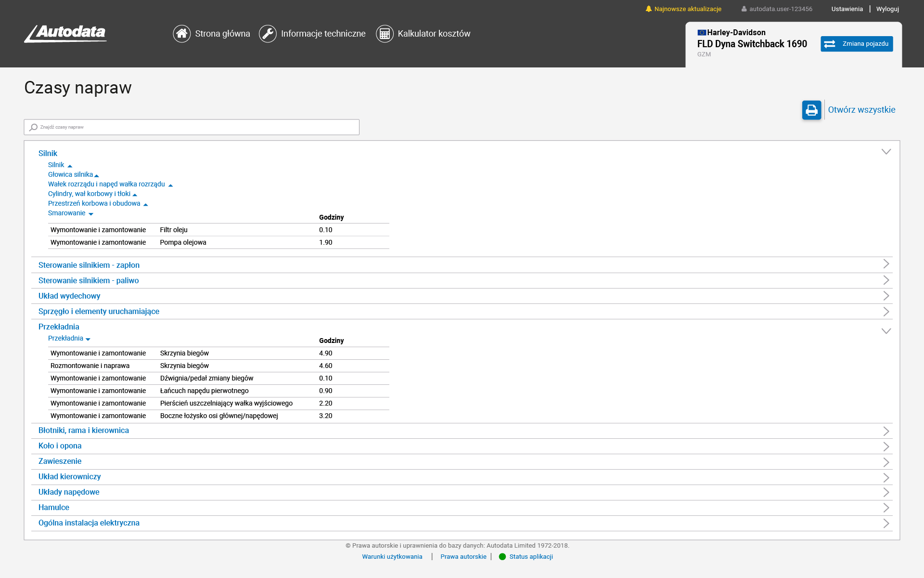Click the green Status aplikacji indicator

pyautogui.click(x=502, y=556)
